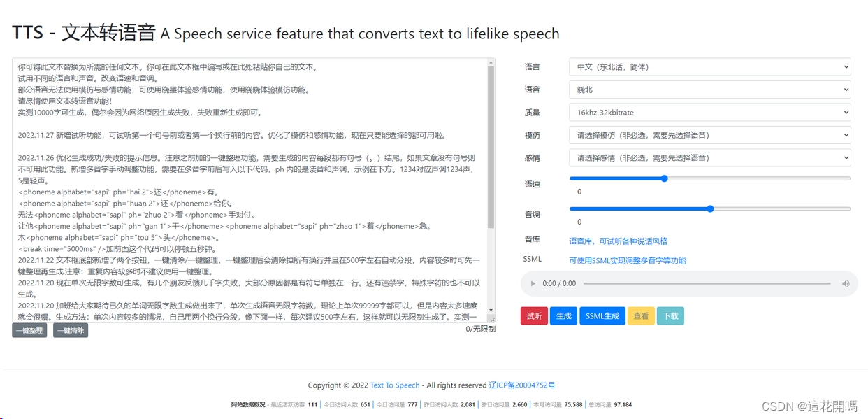Open the 感情 emotion dropdown
Viewport: 868px width, 419px height.
pos(709,157)
